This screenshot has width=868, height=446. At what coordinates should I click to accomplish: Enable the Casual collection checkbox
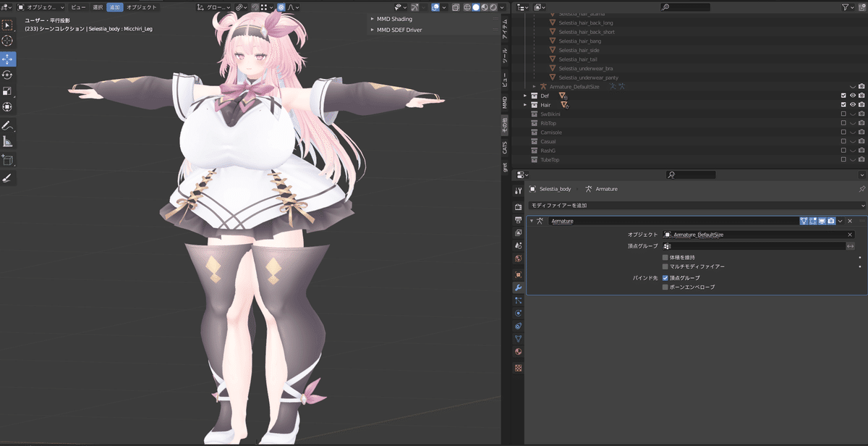pos(843,142)
